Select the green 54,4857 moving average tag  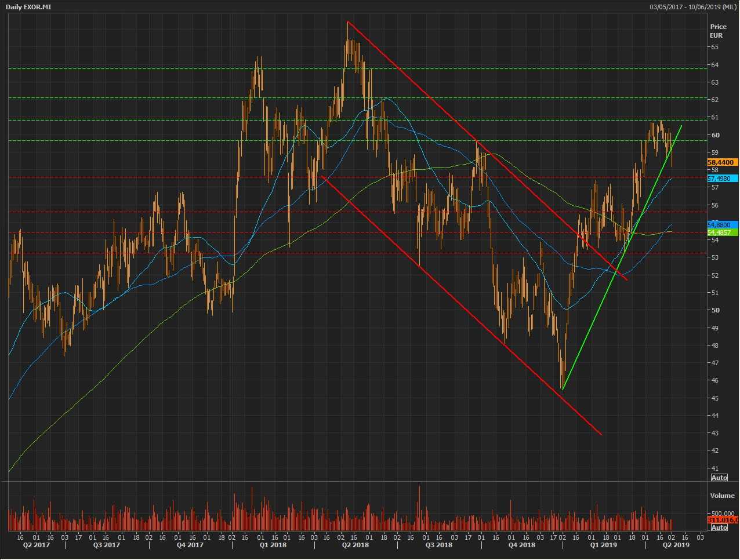tap(722, 232)
